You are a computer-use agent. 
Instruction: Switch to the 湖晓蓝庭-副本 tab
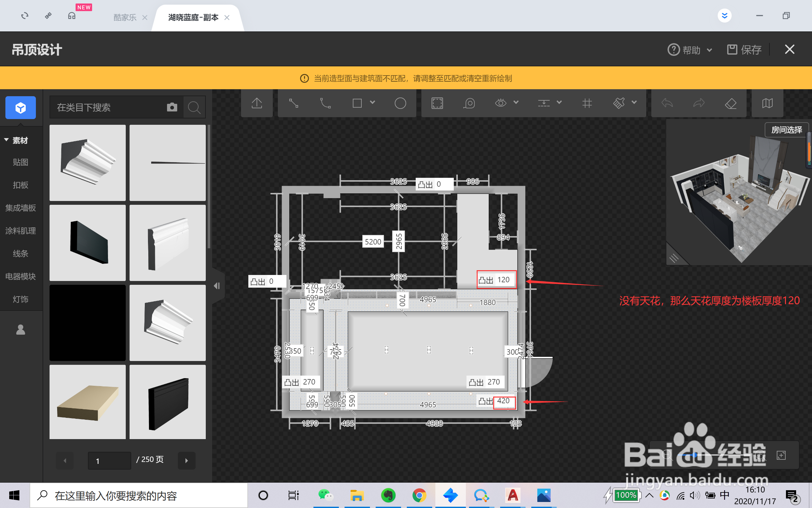[x=193, y=17]
